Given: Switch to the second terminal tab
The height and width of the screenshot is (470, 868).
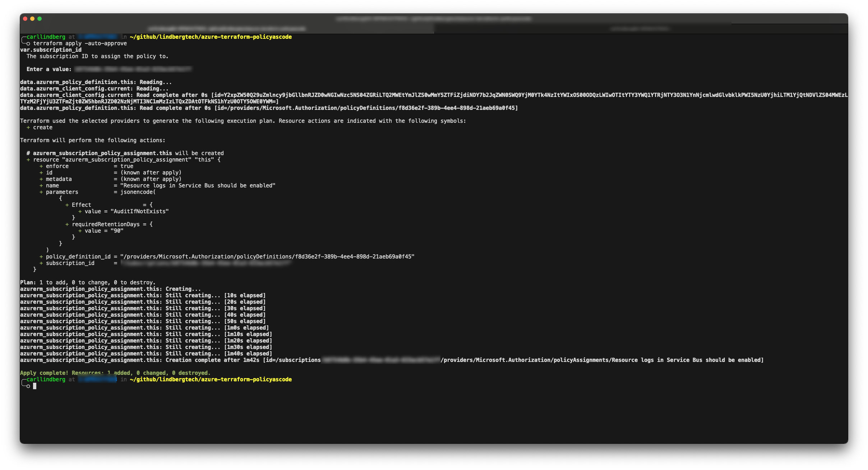Looking at the screenshot, I should 640,29.
